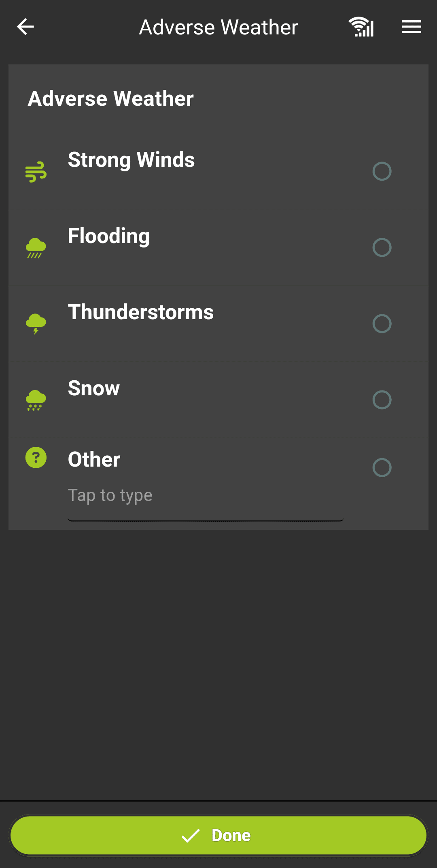Tap the Flooding option label
437x868 pixels.
(x=109, y=236)
